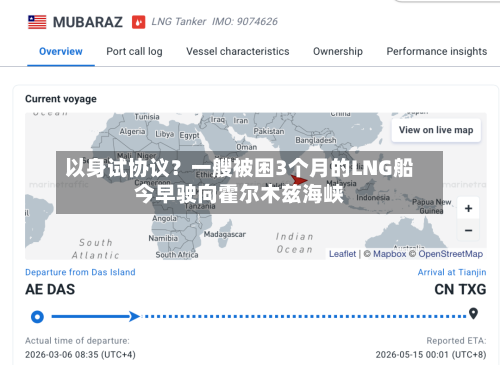This screenshot has width=500, height=365.
Task: Click the departure circle marker on voyage line
Action: coord(37,316)
